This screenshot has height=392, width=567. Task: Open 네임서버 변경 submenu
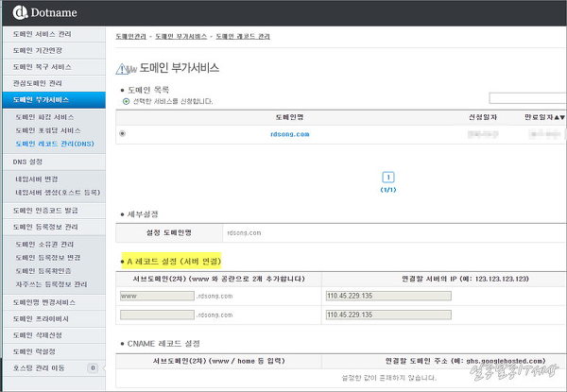[37, 179]
